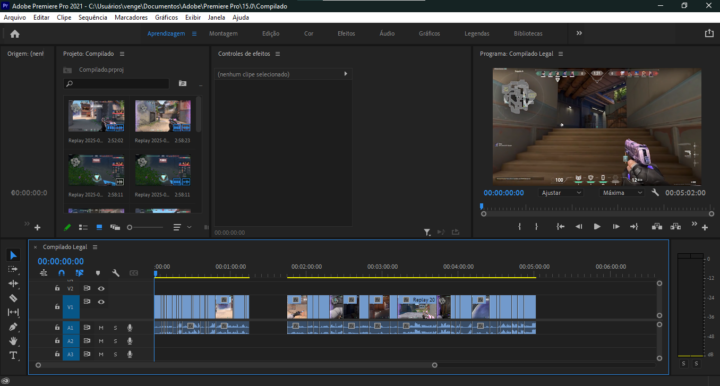Screen dimensions: 720x386
Task: Switch project panel to List view
Action: (x=83, y=227)
